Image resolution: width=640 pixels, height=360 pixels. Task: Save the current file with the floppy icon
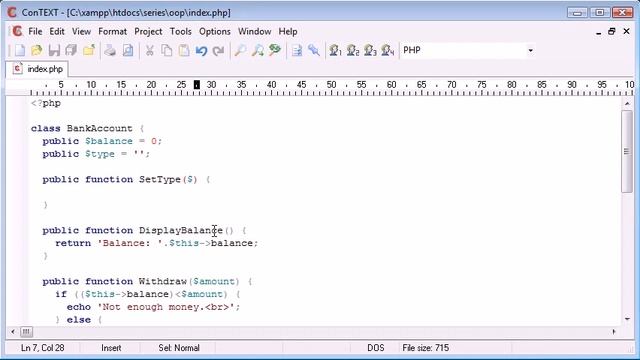pos(54,51)
